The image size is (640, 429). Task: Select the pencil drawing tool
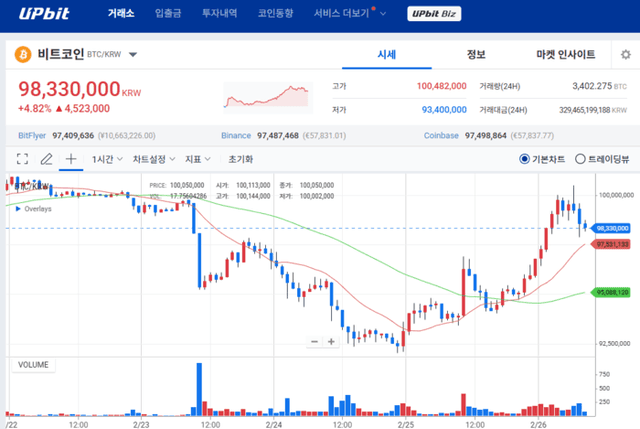point(46,159)
